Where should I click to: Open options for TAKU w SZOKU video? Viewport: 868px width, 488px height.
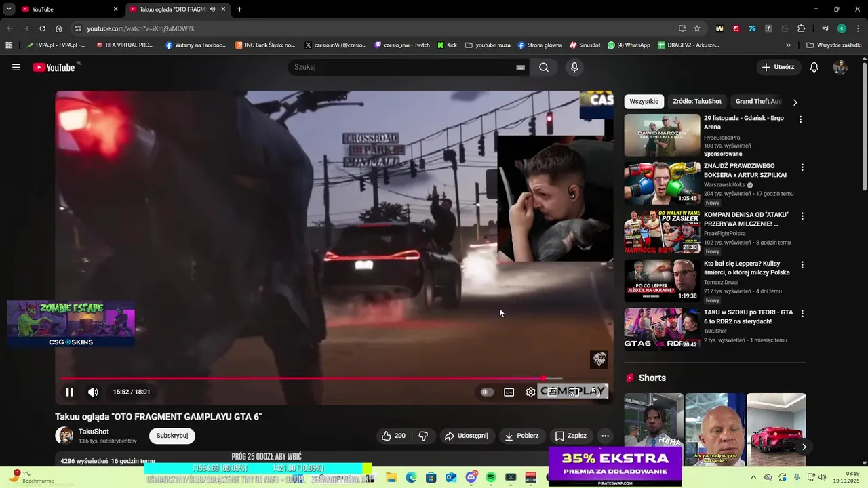802,314
